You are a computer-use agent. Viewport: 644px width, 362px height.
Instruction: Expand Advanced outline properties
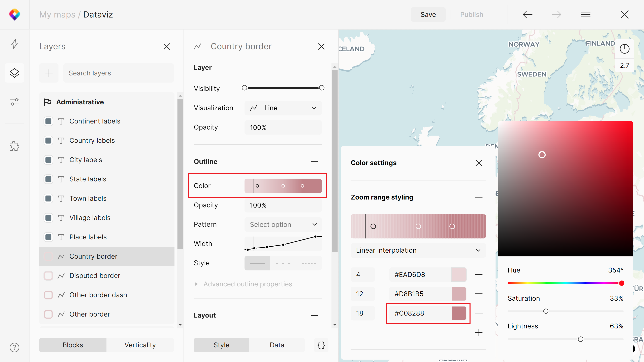(247, 284)
